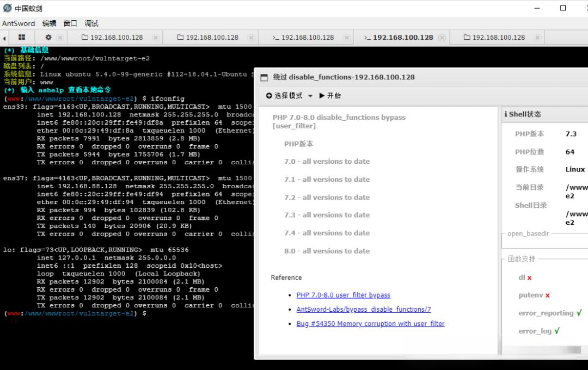Open the 调试 menu
The width and height of the screenshot is (588, 370).
pos(91,23)
